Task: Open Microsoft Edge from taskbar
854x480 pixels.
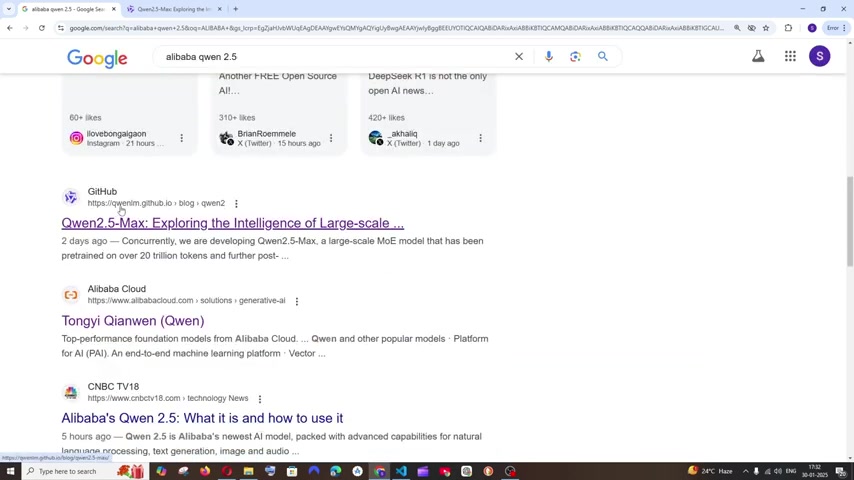Action: point(336,471)
